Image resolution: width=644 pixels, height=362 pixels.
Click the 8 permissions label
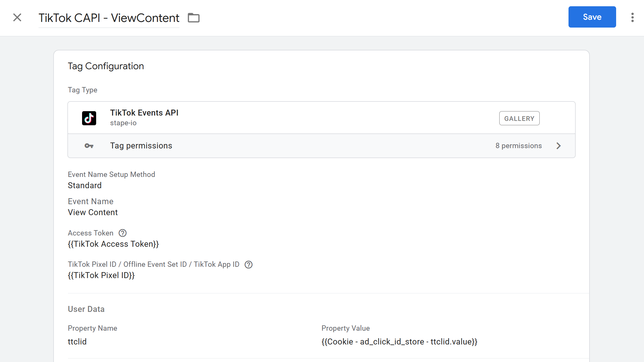(518, 146)
